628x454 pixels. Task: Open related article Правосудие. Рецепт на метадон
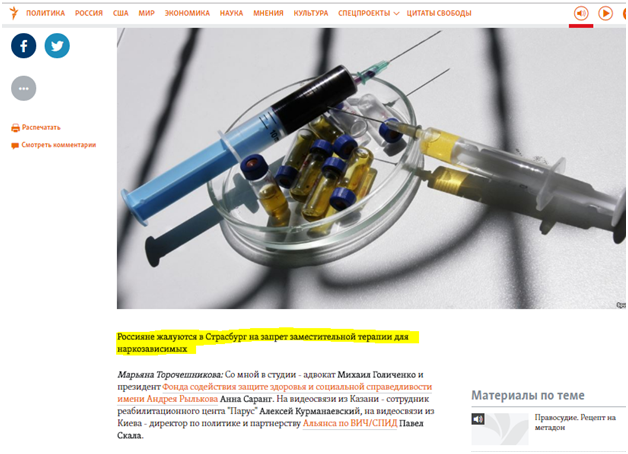pos(575,422)
